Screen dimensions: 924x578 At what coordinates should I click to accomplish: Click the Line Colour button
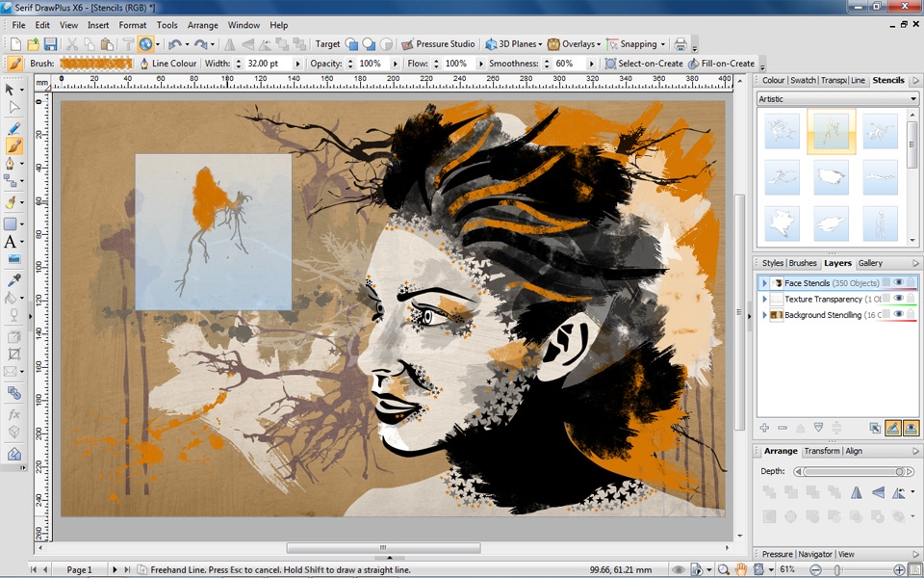(x=167, y=64)
